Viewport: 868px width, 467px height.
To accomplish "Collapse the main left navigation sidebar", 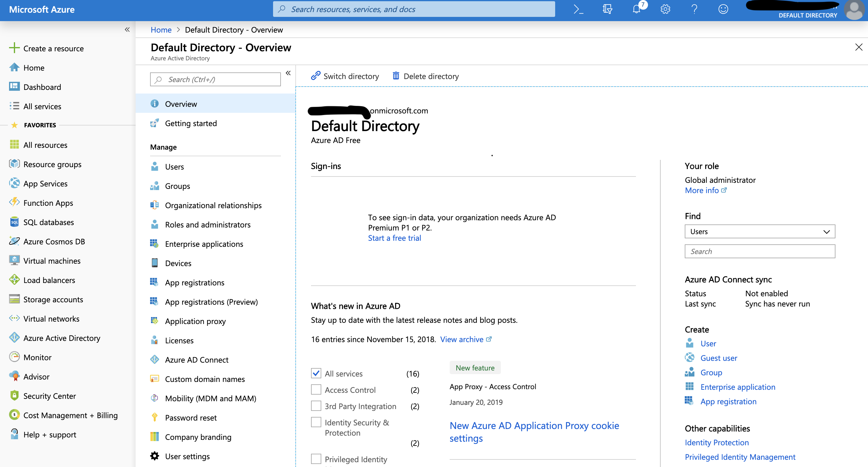I will 127,30.
